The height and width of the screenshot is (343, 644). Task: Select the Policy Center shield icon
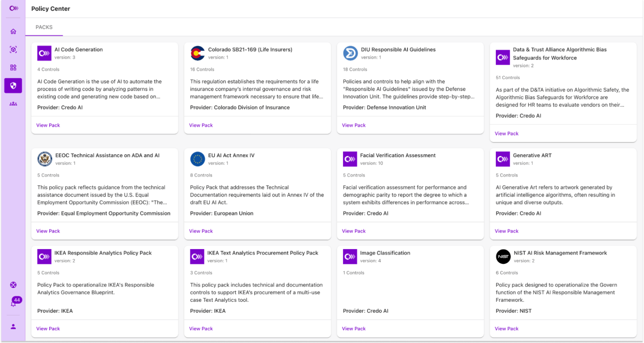(x=13, y=86)
